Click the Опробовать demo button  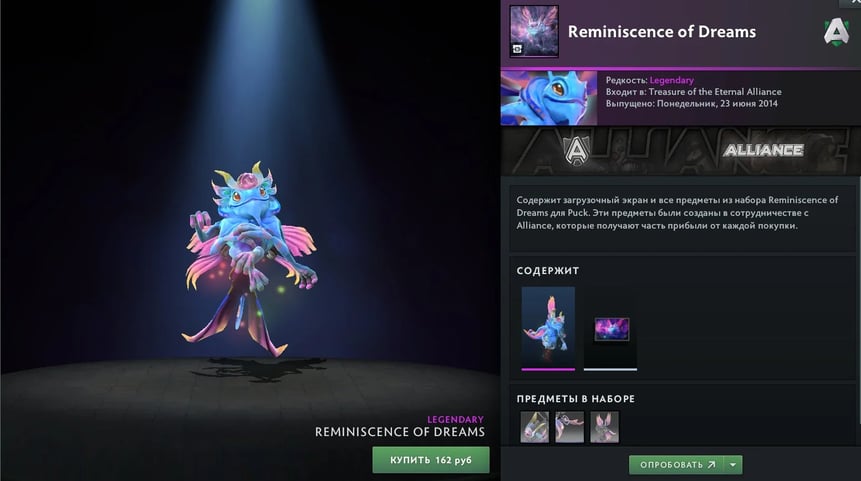[x=676, y=465]
